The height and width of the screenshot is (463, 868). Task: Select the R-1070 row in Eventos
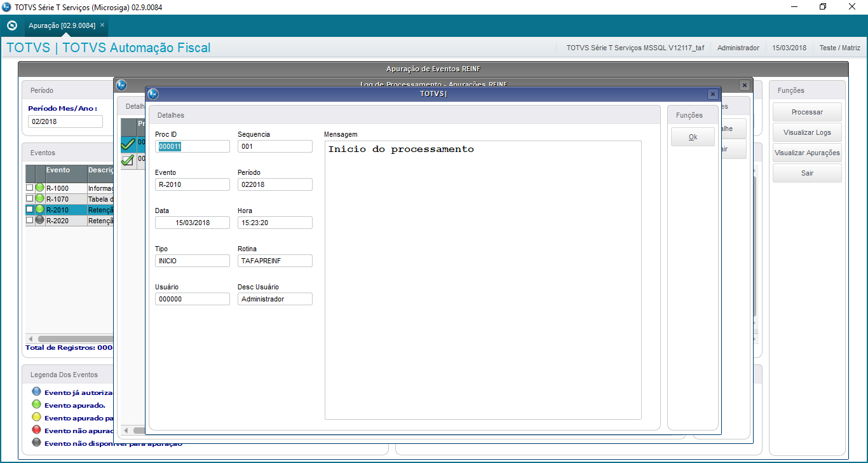tap(69, 199)
